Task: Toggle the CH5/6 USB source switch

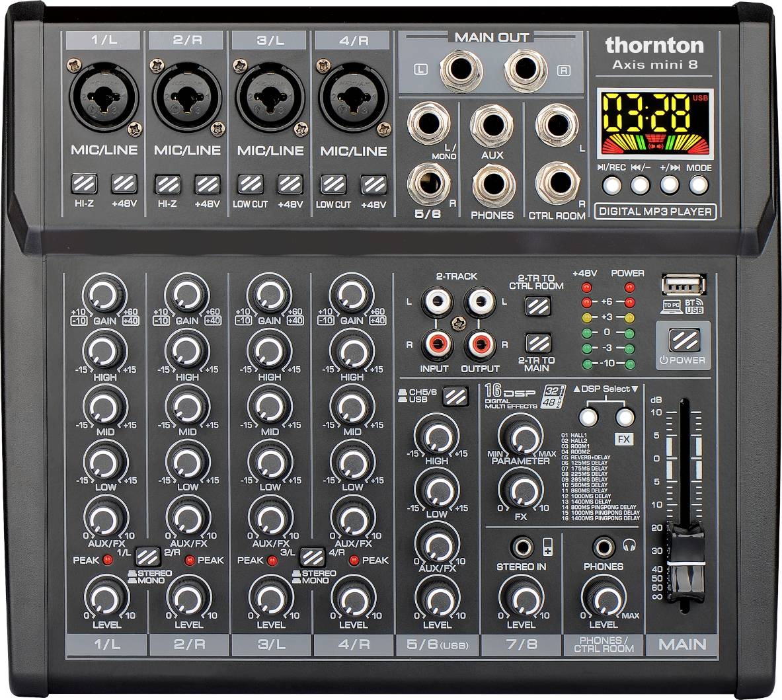Action: click(x=456, y=397)
